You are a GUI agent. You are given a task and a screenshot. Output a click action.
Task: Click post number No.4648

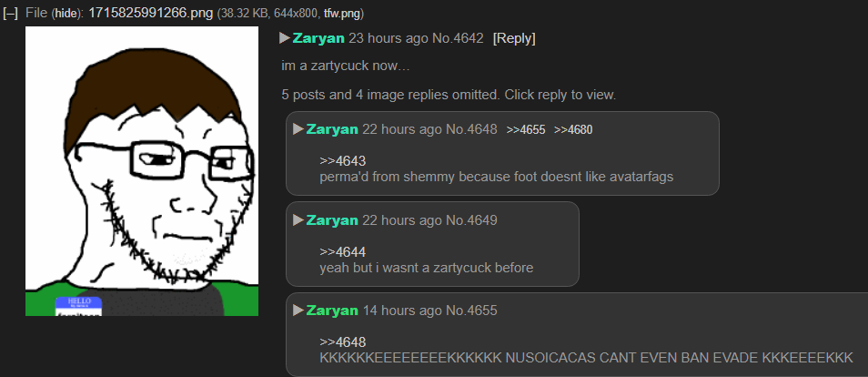471,129
